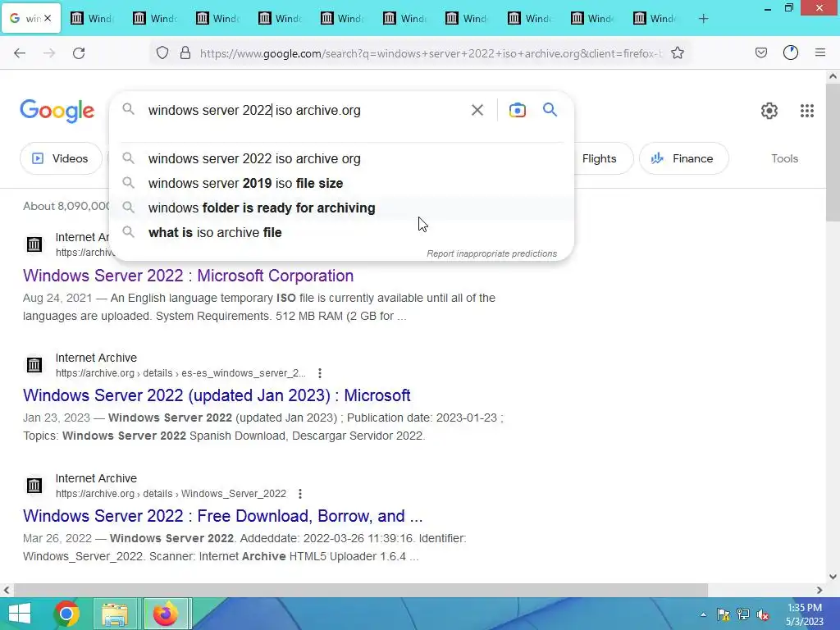
Task: Click the Internet Archive favicon of second result
Action: coord(34,365)
